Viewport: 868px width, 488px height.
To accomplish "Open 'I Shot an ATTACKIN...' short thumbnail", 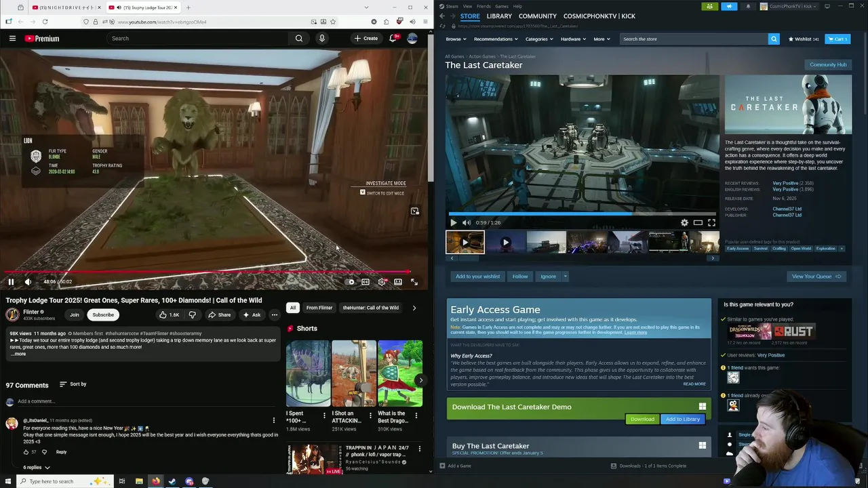I will click(x=354, y=373).
